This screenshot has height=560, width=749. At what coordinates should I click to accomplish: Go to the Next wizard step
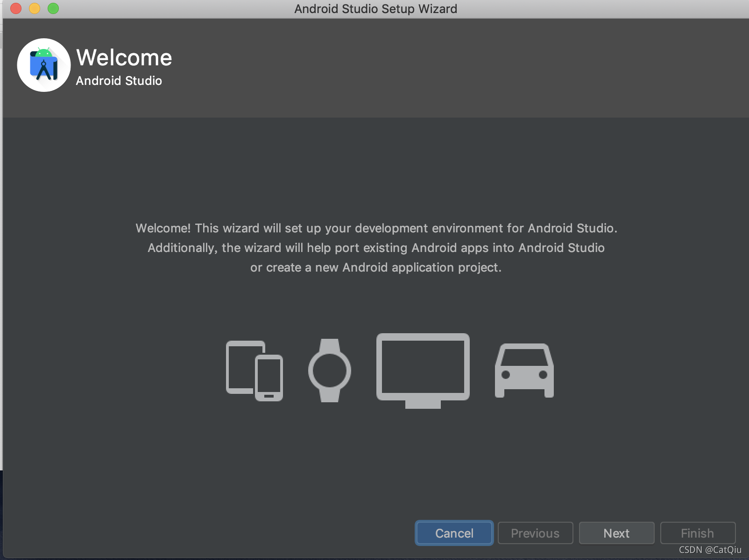(x=616, y=533)
